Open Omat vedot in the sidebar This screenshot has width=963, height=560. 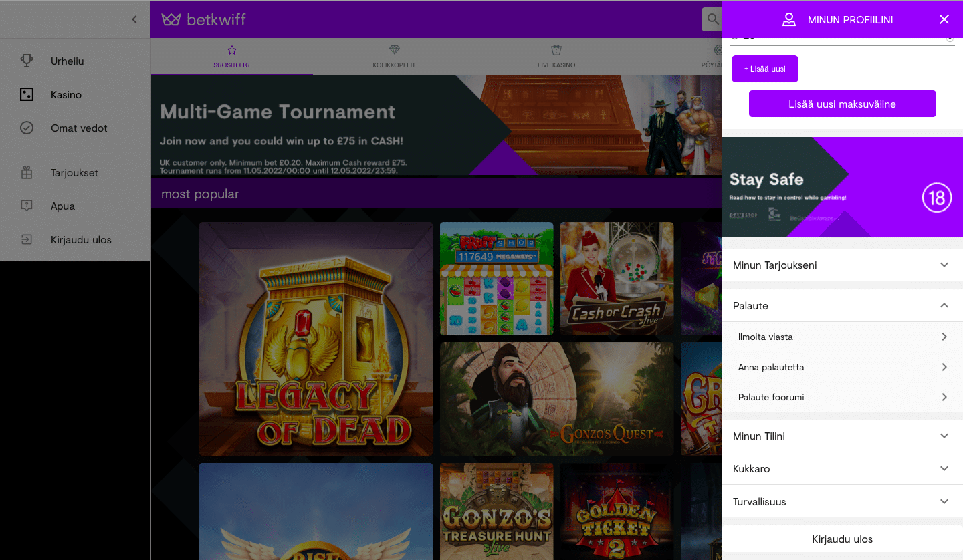[75, 128]
